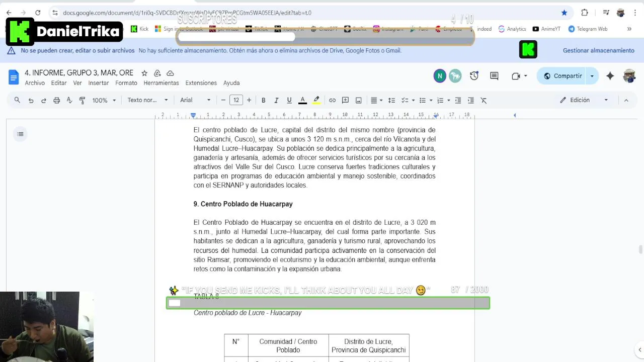View collaborator N's avatar
This screenshot has width=644, height=362.
point(439,76)
